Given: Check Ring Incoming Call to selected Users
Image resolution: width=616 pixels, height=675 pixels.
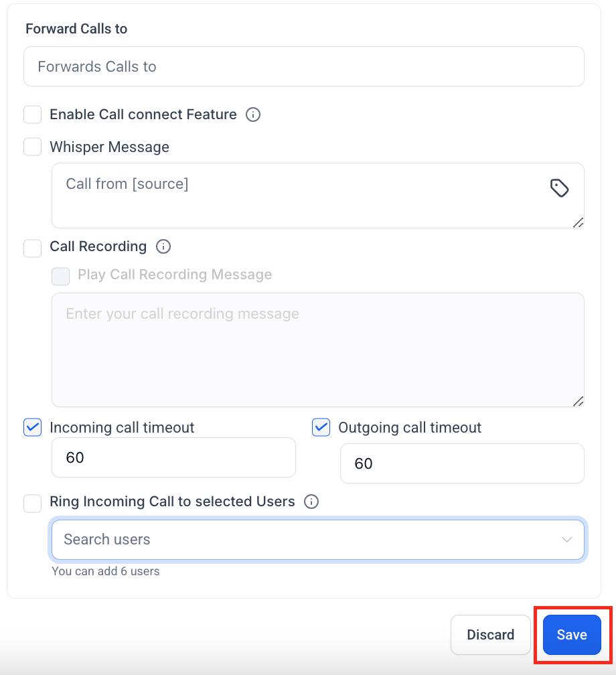Looking at the screenshot, I should 33,503.
